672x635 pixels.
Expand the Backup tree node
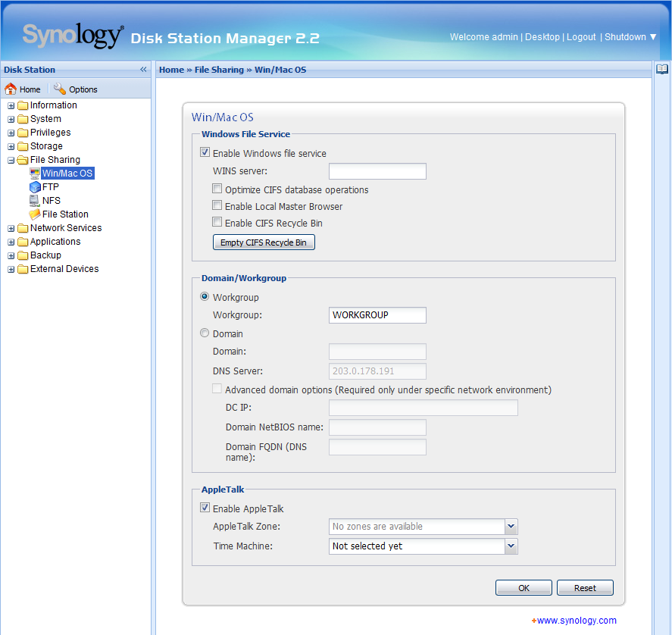pyautogui.click(x=11, y=256)
